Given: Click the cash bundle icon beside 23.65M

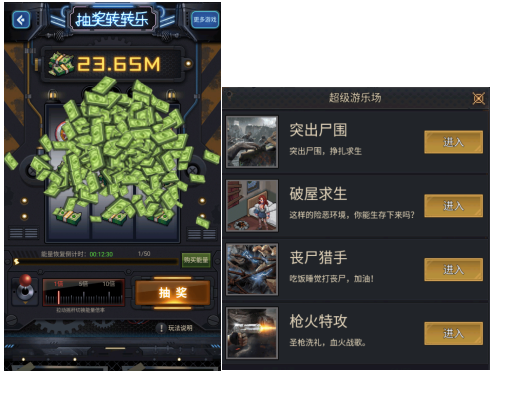Looking at the screenshot, I should click(61, 64).
